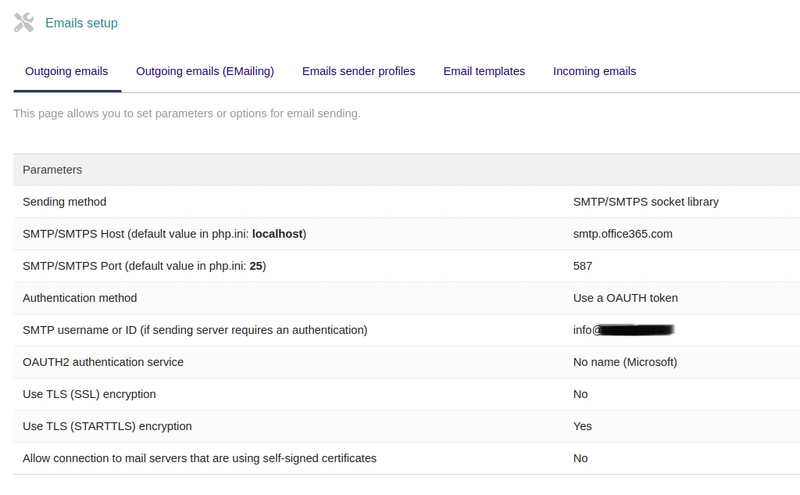Viewport: 800px width, 495px height.
Task: Click the Yes value for STARTTLS encryption
Action: [582, 426]
